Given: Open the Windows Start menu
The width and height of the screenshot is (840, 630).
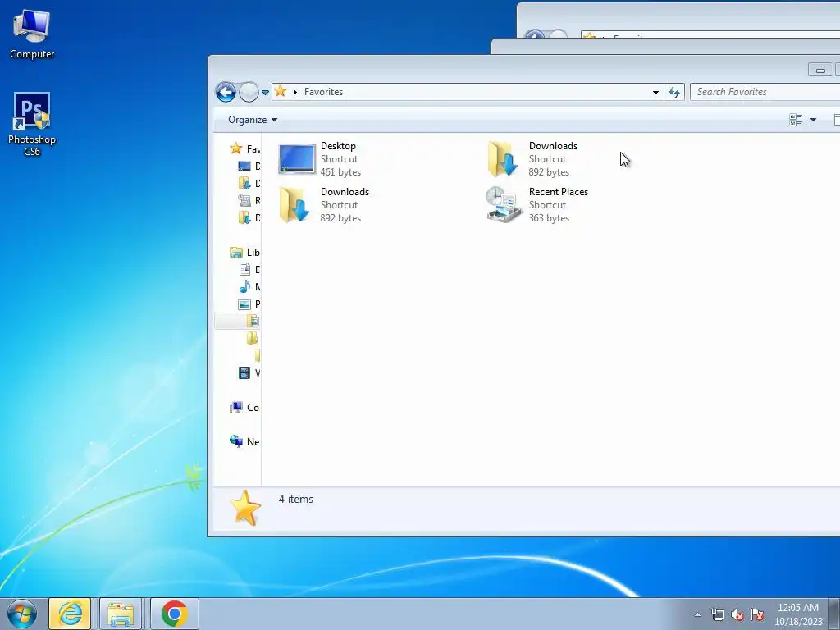Looking at the screenshot, I should click(22, 614).
